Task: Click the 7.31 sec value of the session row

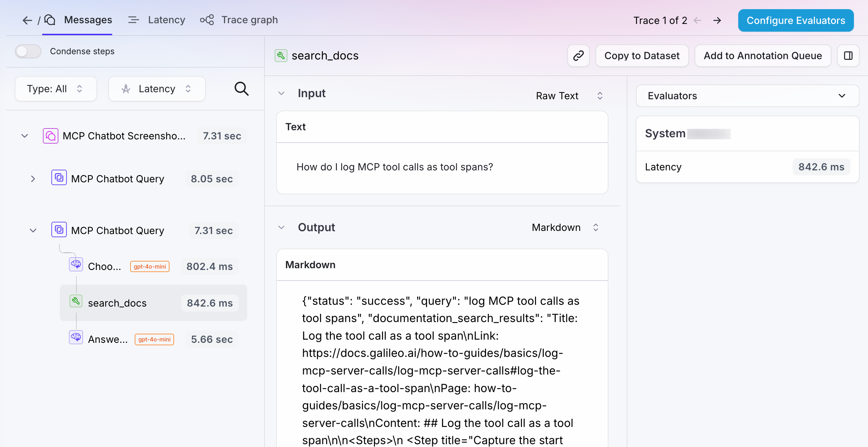Action: tap(222, 136)
